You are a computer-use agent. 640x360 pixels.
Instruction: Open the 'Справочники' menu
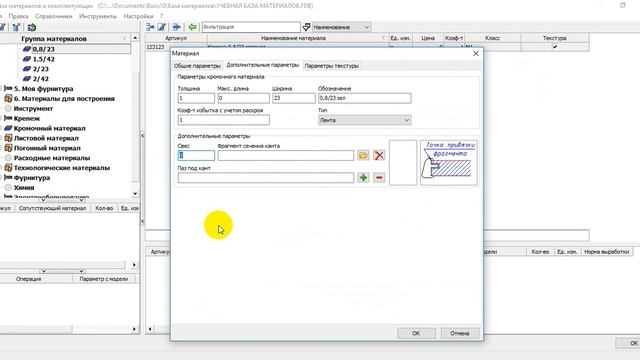(53, 16)
